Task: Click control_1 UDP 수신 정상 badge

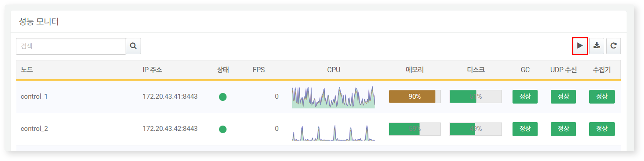Action: (563, 96)
